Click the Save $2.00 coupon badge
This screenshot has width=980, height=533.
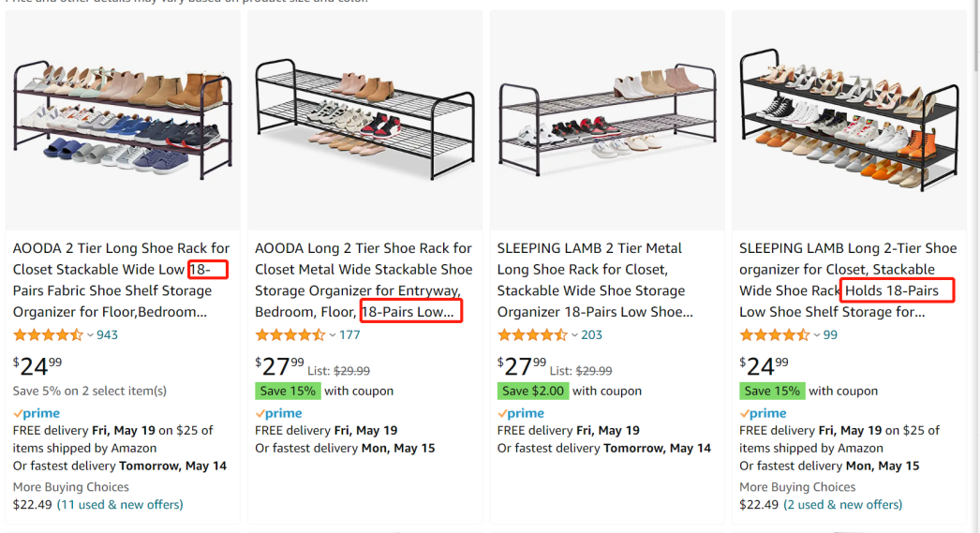[532, 391]
